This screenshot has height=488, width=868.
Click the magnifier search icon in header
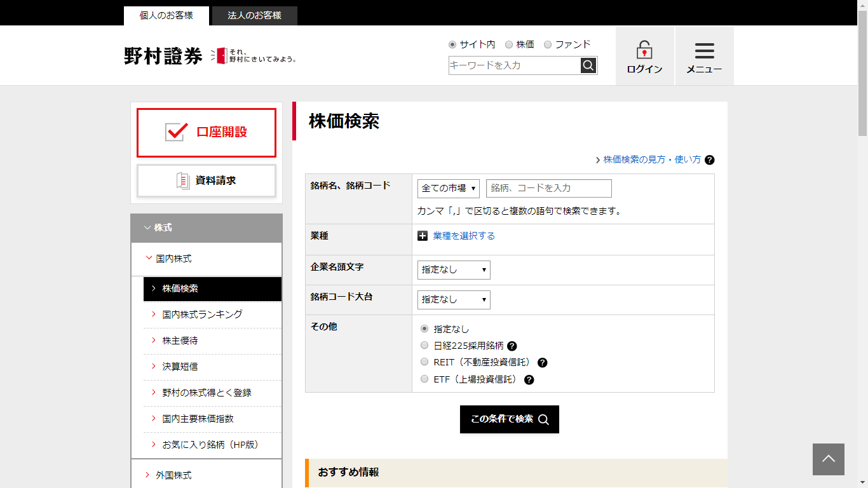click(x=588, y=65)
